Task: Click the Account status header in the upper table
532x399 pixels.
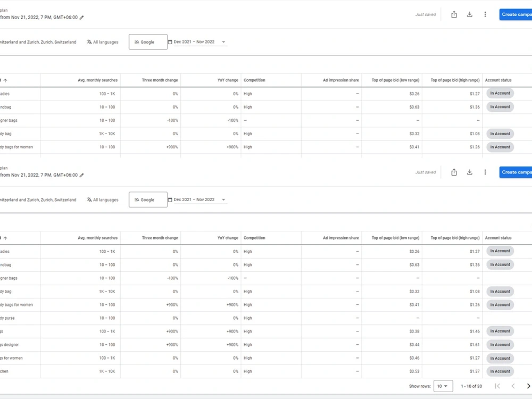Action: pyautogui.click(x=498, y=80)
